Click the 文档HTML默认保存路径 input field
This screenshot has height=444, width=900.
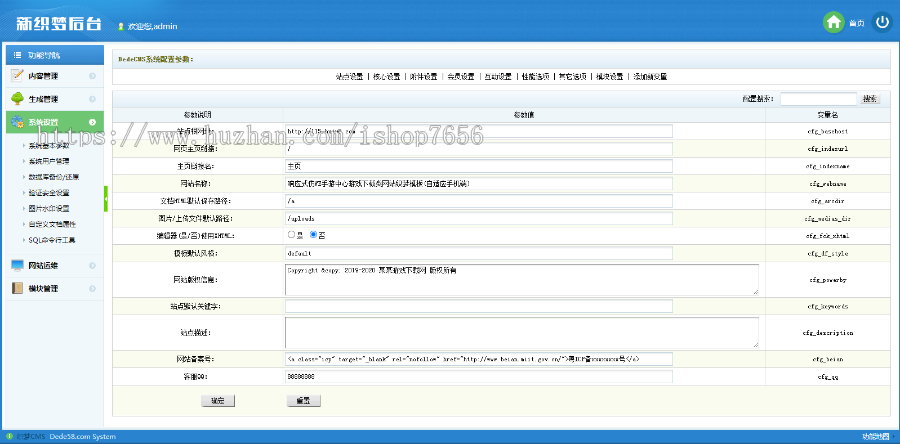click(x=479, y=201)
